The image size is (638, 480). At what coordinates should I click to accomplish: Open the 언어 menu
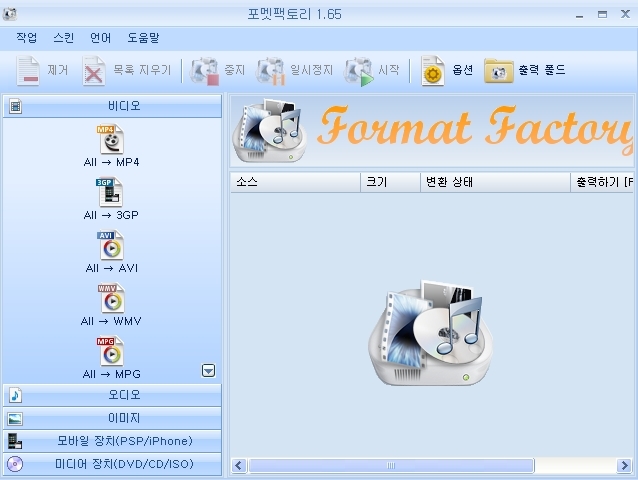pyautogui.click(x=100, y=38)
